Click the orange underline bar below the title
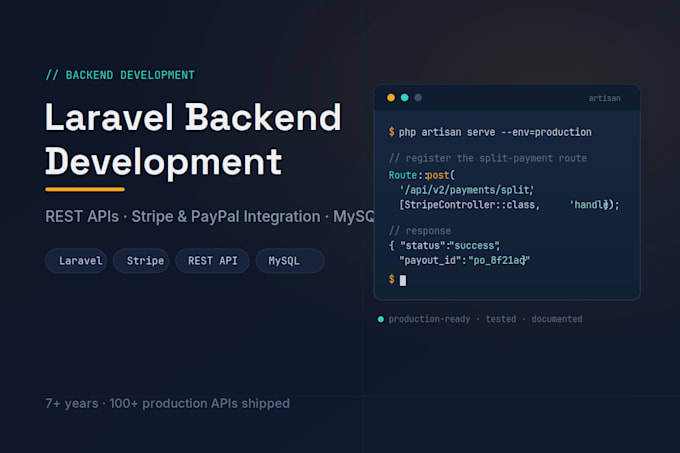The width and height of the screenshot is (680, 453). [85, 189]
